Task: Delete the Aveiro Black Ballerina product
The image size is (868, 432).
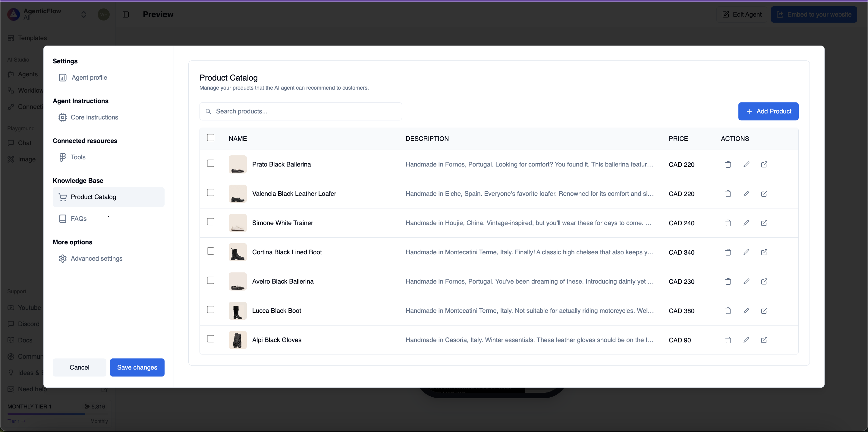Action: [728, 281]
